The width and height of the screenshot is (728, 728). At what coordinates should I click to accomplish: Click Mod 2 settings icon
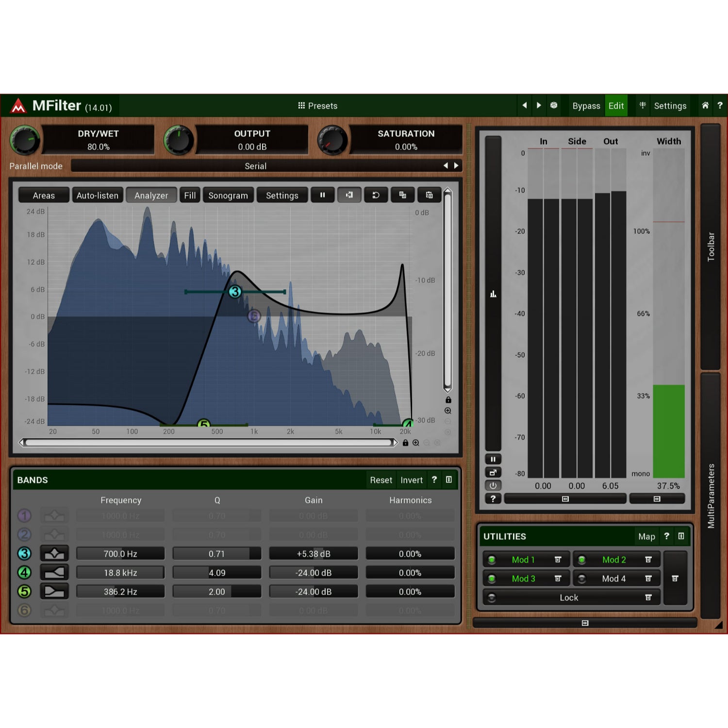click(x=648, y=560)
